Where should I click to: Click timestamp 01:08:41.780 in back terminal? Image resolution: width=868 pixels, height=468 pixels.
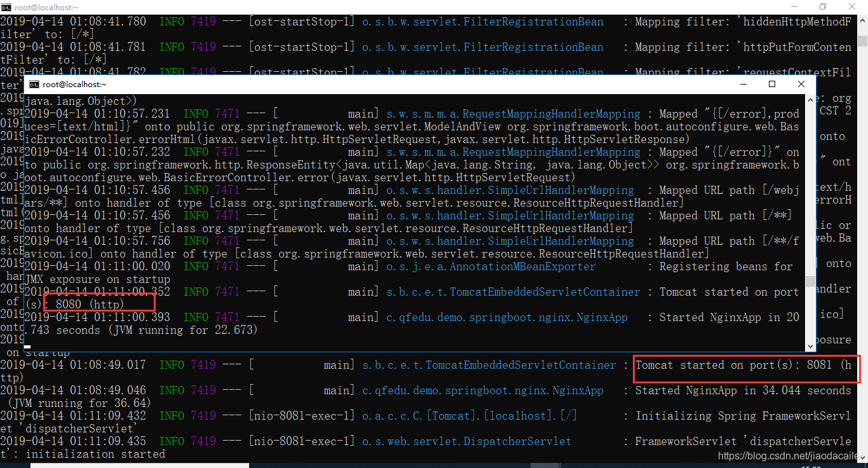(x=107, y=22)
